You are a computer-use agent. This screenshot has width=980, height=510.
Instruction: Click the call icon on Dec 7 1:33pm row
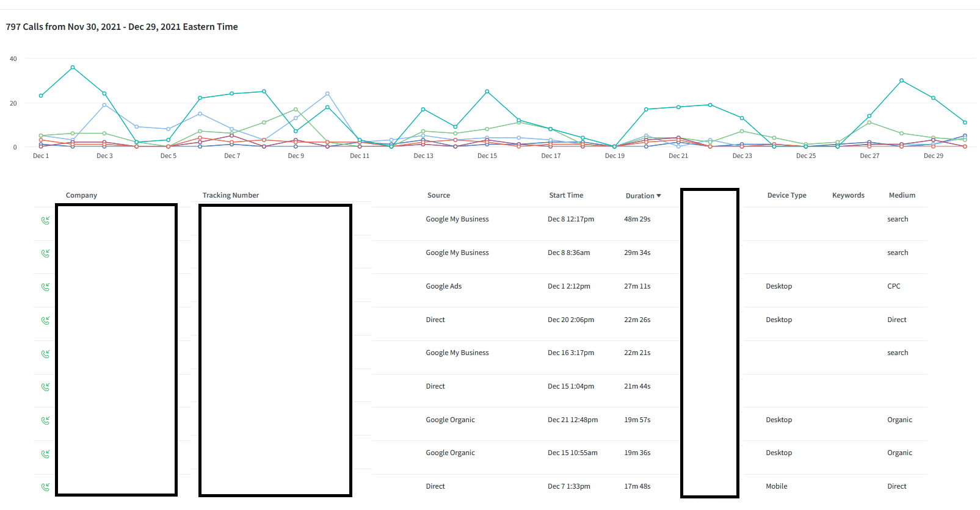[45, 487]
